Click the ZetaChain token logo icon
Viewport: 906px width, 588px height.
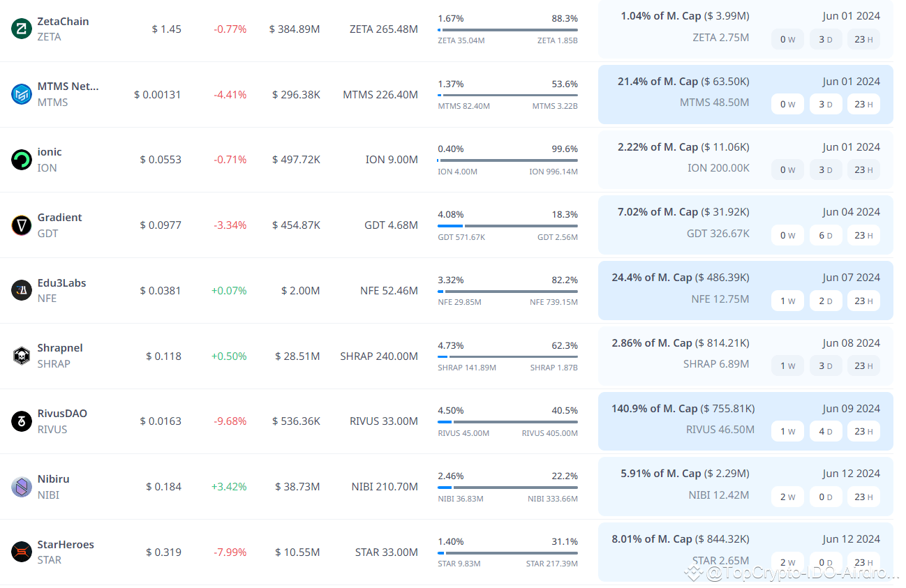pyautogui.click(x=22, y=29)
